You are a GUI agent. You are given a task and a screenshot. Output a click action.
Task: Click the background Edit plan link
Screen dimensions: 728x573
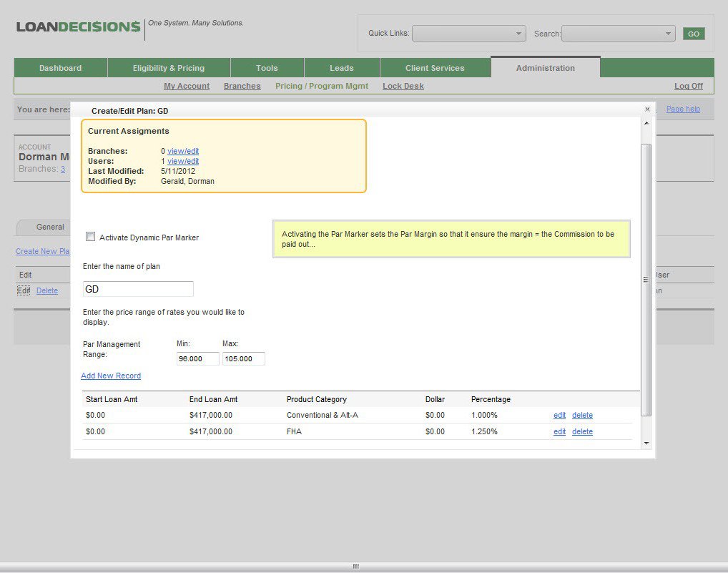(24, 290)
